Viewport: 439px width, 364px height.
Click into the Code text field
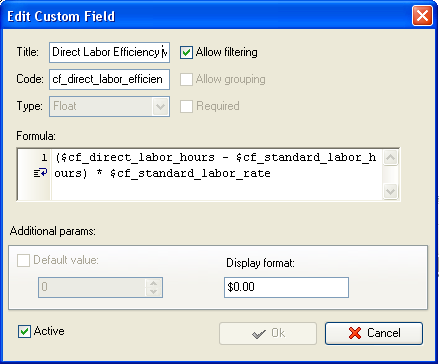[x=109, y=79]
